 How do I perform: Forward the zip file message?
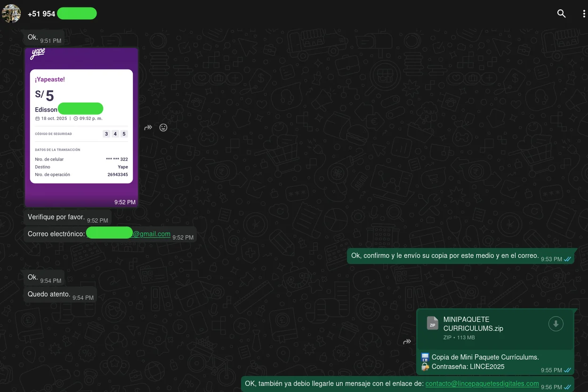(407, 342)
